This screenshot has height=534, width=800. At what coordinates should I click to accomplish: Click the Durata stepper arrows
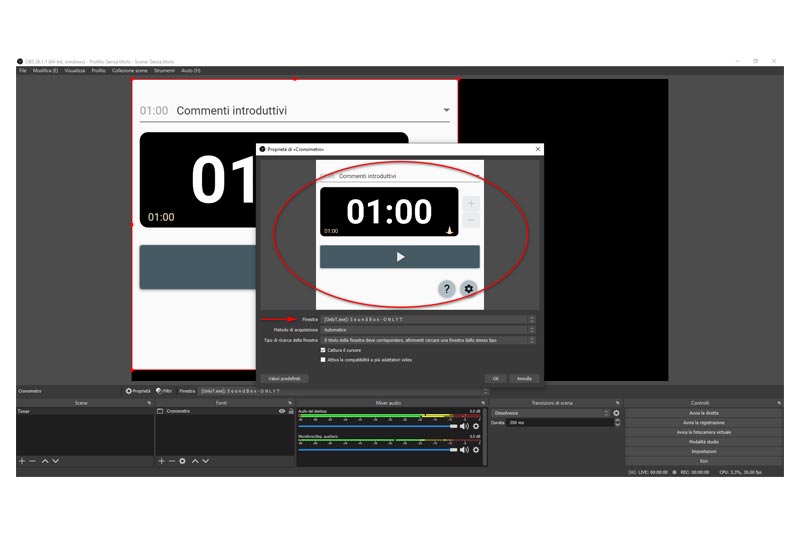tap(617, 423)
